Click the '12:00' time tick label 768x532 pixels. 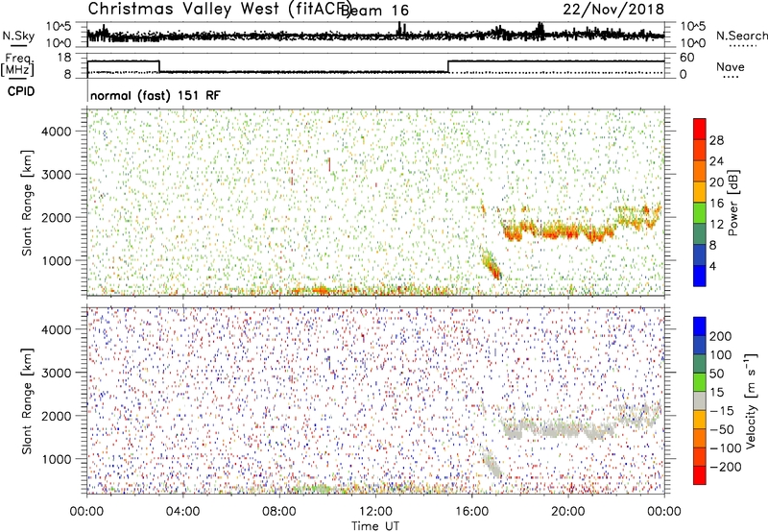tap(375, 512)
